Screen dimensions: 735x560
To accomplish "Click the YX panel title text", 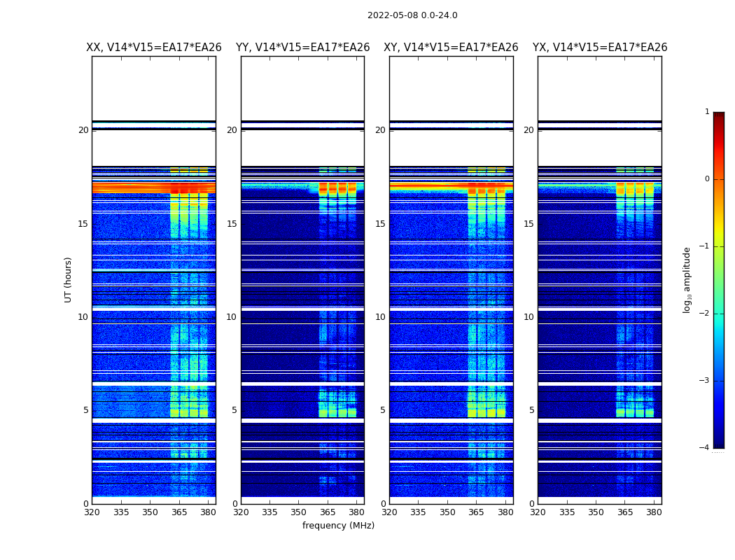I will pos(600,48).
